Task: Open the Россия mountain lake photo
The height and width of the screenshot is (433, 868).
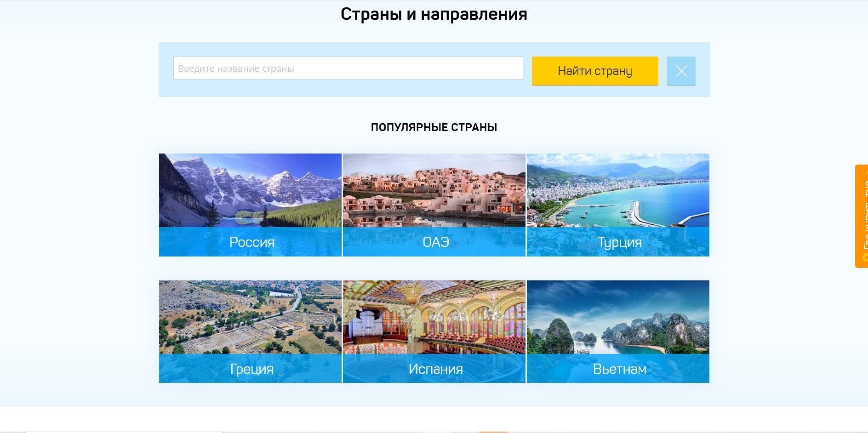Action: point(250,190)
